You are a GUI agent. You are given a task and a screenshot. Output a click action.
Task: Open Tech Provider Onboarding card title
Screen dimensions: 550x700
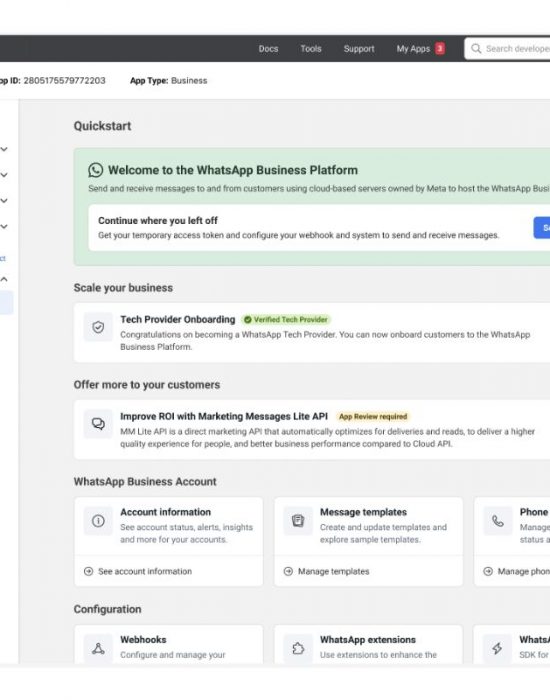pos(177,320)
